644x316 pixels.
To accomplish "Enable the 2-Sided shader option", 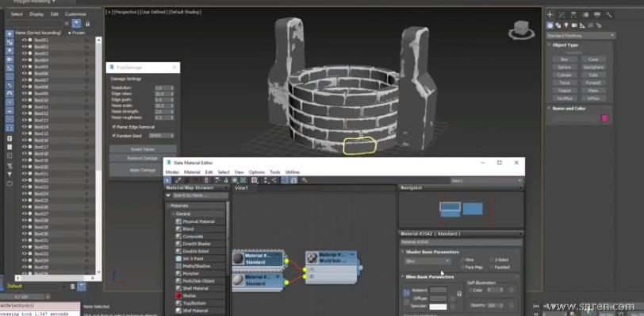I will [x=492, y=260].
